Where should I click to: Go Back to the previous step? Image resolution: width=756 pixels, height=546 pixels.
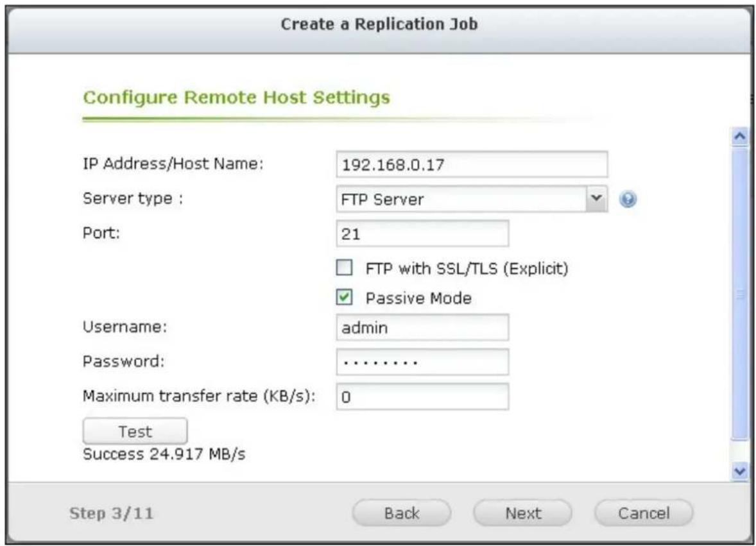tap(402, 513)
